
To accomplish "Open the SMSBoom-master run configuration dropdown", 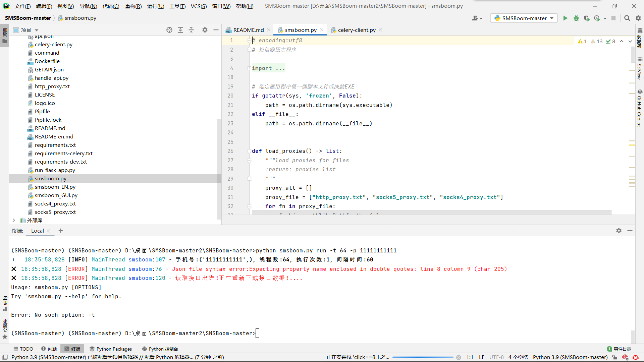I will [x=551, y=18].
